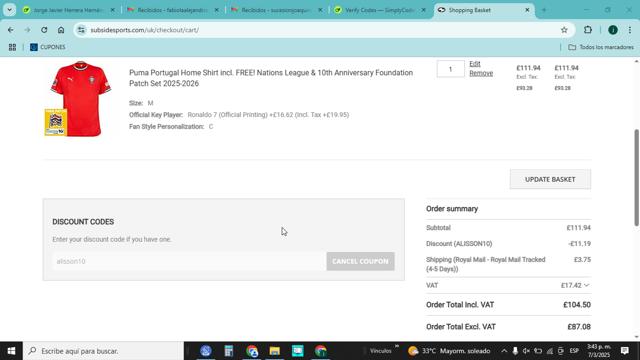Screen dimensions: 640x360
Task: Open the weather widget showing 33°C
Action: pos(449,351)
